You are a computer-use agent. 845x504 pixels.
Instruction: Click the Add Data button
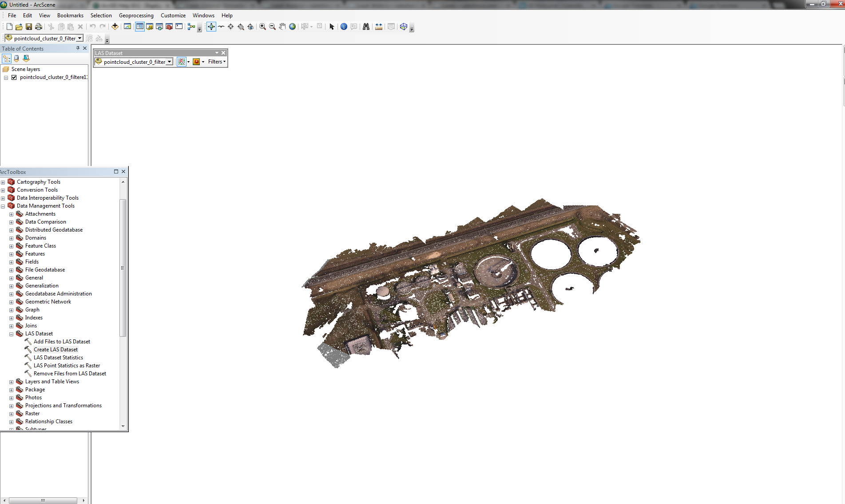(x=115, y=27)
